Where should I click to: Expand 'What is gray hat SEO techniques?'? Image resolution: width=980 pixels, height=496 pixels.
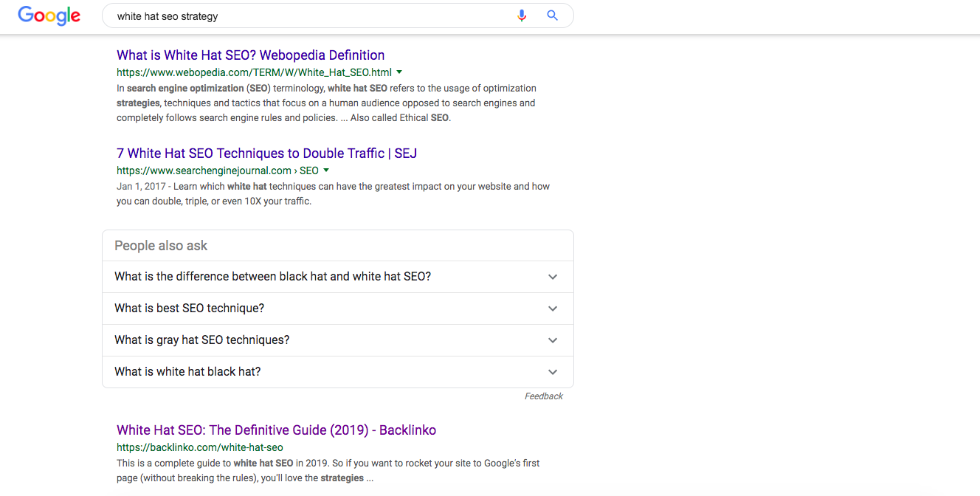coord(337,340)
